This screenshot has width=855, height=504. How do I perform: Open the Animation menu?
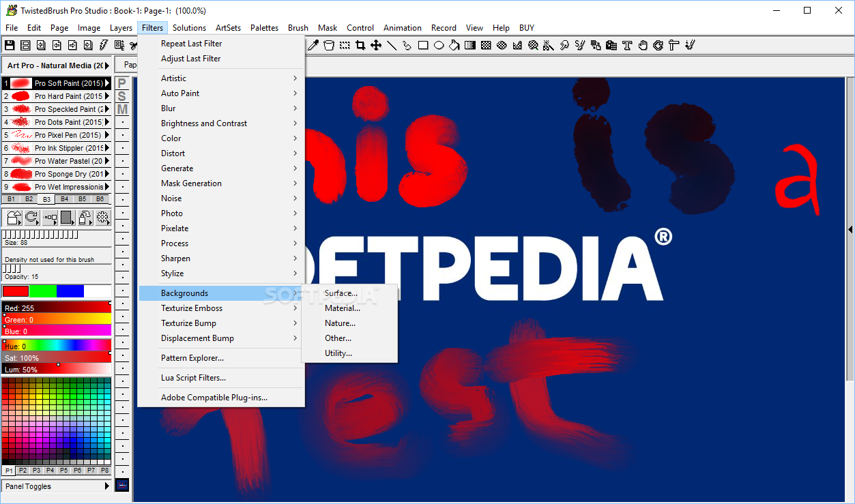pyautogui.click(x=403, y=28)
